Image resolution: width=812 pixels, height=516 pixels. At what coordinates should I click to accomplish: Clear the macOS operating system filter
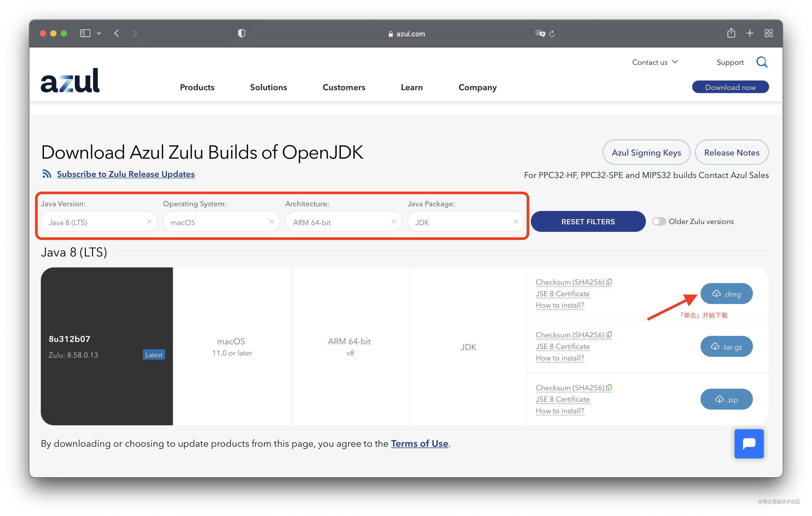pos(272,221)
